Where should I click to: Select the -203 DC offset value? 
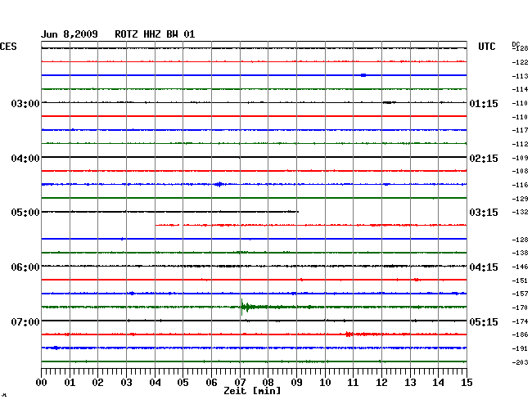(x=520, y=362)
